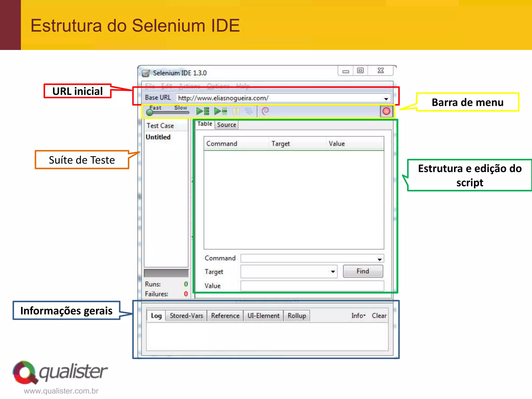
Task: Expand the Command combo box arrow
Action: pyautogui.click(x=380, y=259)
